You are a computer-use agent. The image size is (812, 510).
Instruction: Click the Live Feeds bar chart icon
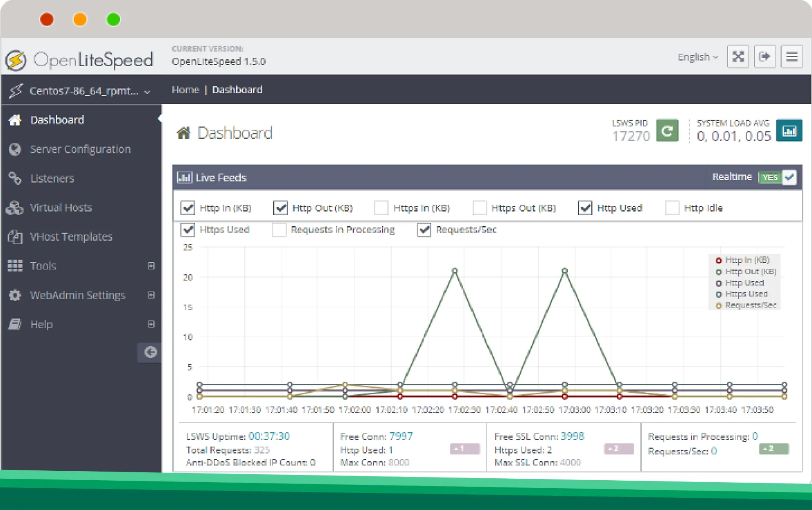(x=184, y=177)
